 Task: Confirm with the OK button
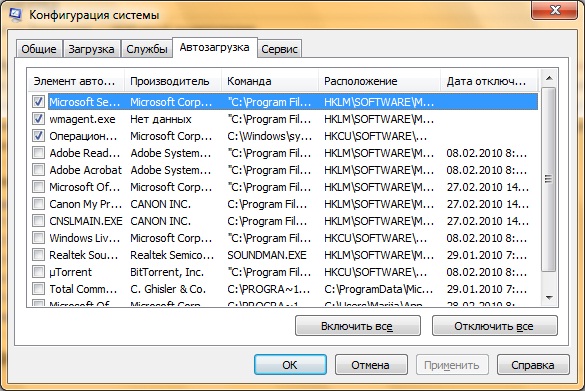coord(290,365)
